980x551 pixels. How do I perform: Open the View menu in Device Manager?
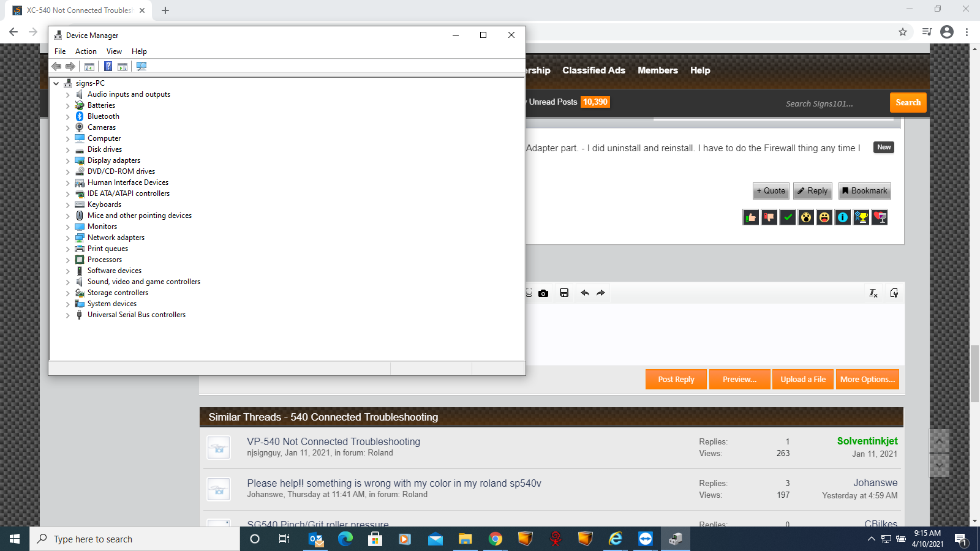114,51
